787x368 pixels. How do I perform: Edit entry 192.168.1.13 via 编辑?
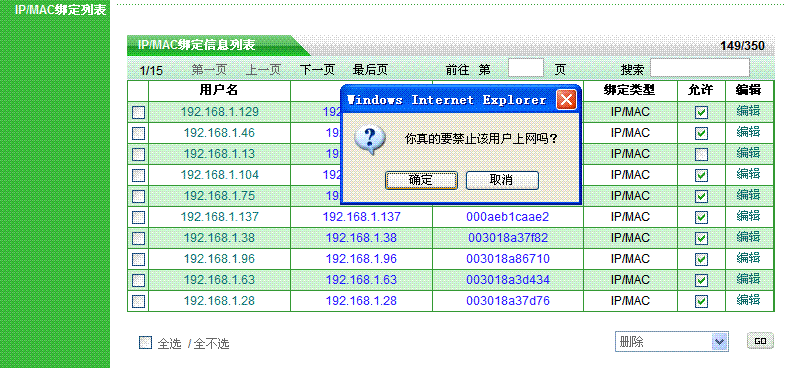pos(748,153)
